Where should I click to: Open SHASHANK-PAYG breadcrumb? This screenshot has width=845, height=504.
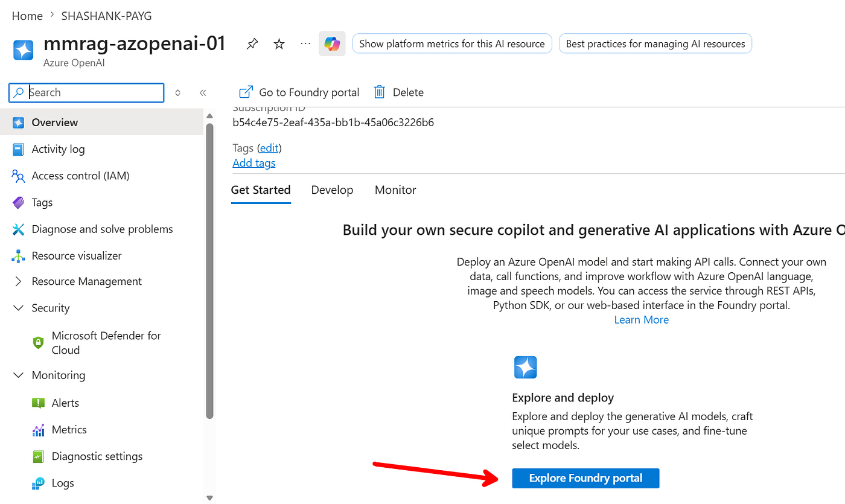click(106, 16)
